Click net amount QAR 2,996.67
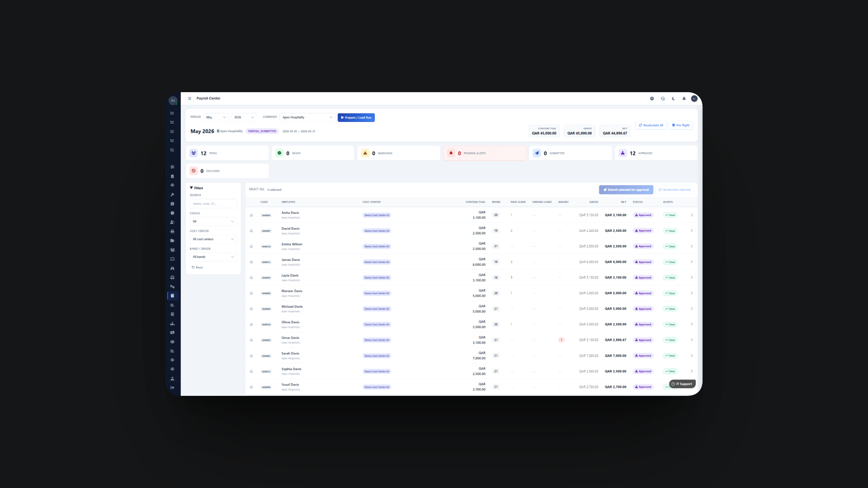Screen dimensions: 868x488 click(616, 340)
